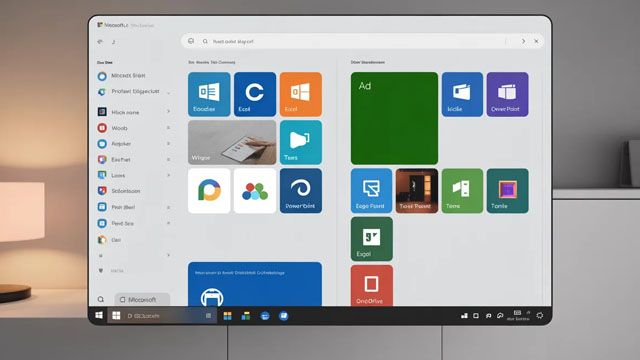Click the magnifier icon in top search bar
Screen dimensions: 640x360
pyautogui.click(x=205, y=41)
